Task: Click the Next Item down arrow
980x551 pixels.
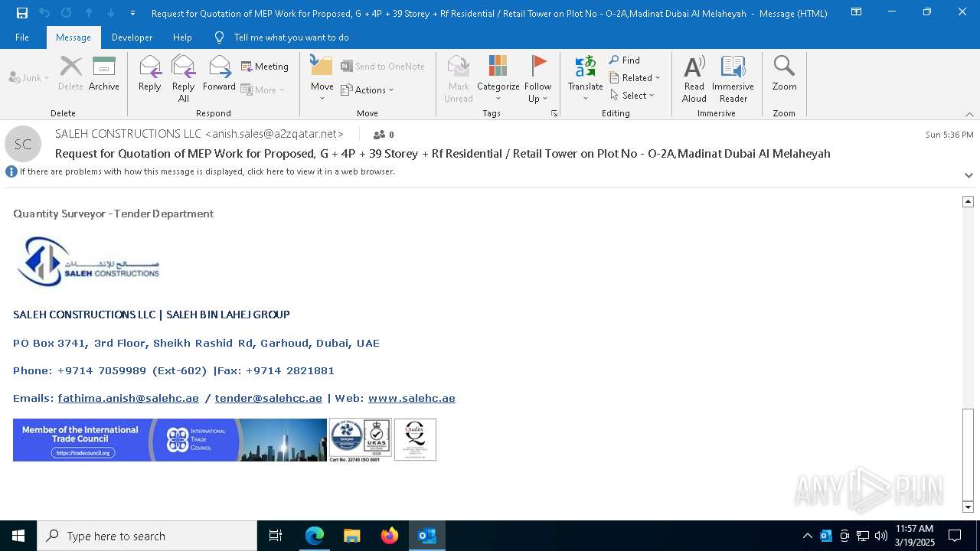Action: [111, 13]
